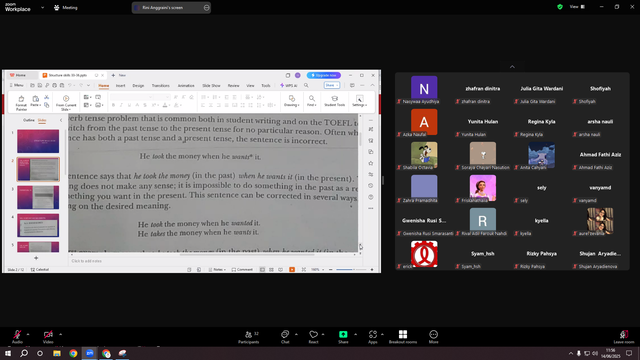Open the font name combo box
The width and height of the screenshot is (640, 360).
coord(131,97)
